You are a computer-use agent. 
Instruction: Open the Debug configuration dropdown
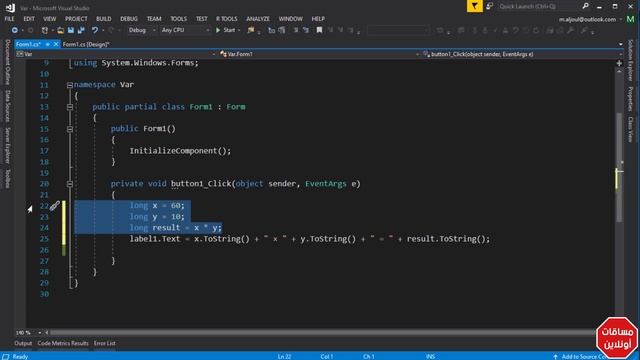(x=142, y=30)
